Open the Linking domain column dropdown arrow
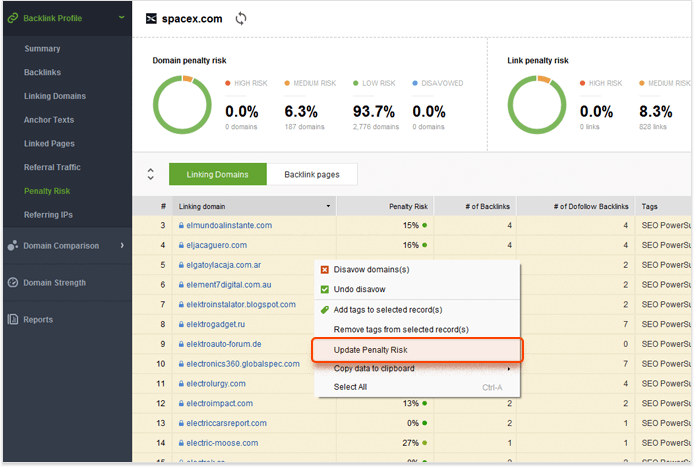 (x=328, y=206)
